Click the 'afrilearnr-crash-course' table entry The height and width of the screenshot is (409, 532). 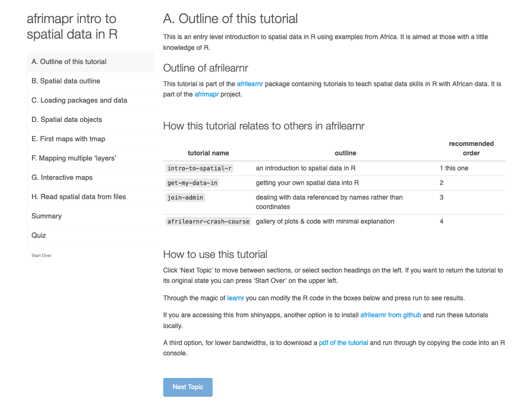click(x=208, y=221)
